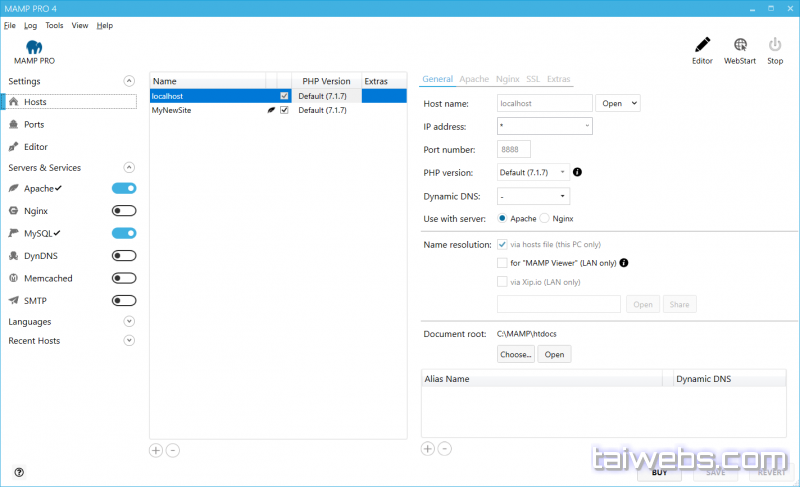Image resolution: width=800 pixels, height=487 pixels.
Task: Open the host name Open dropdown
Action: [x=618, y=103]
